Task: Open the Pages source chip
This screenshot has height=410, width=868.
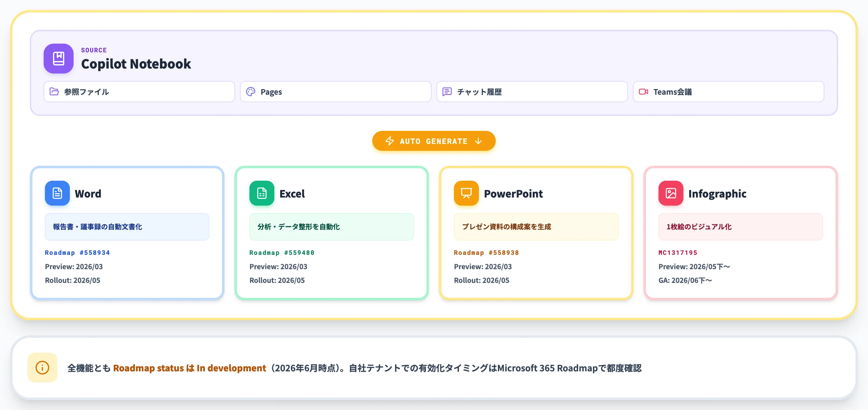Action: (335, 92)
